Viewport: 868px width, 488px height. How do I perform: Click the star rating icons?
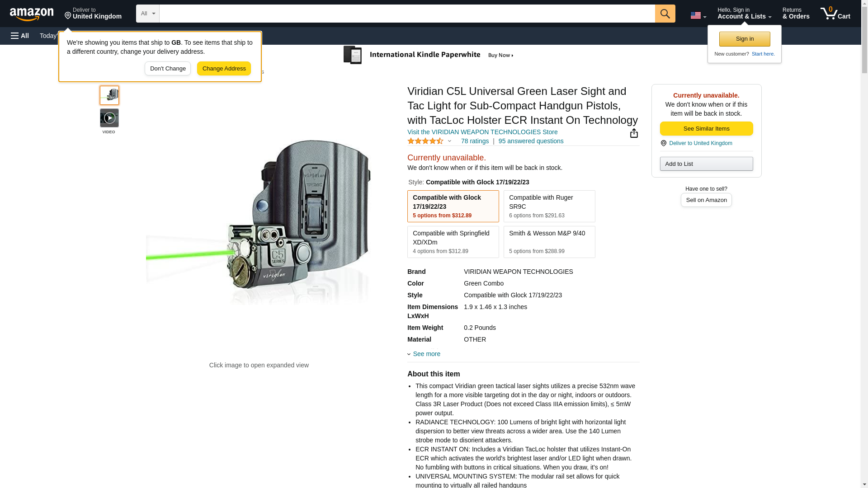pos(425,141)
